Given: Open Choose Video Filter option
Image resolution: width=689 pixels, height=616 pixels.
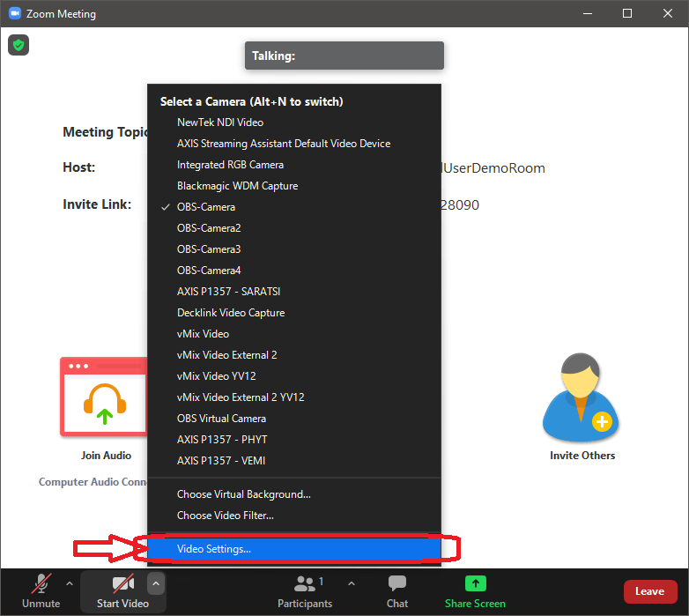Looking at the screenshot, I should (x=294, y=516).
